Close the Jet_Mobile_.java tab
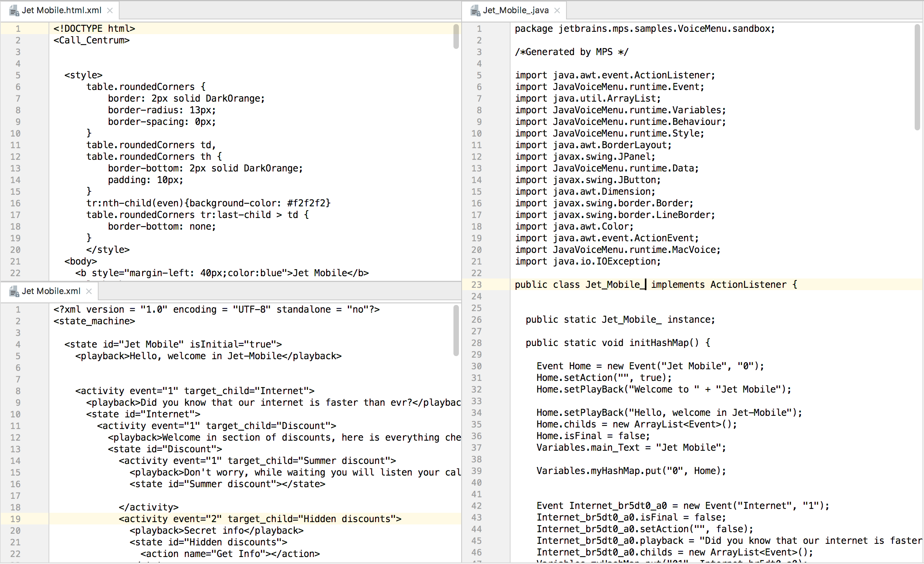The height and width of the screenshot is (564, 924). 557,10
